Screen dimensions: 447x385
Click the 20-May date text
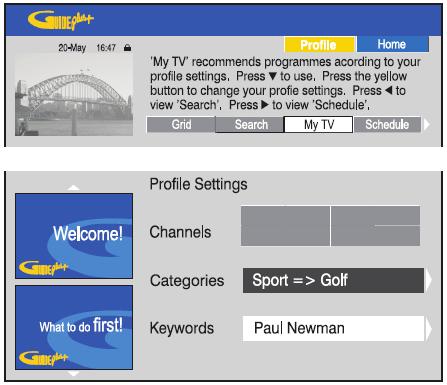72,48
